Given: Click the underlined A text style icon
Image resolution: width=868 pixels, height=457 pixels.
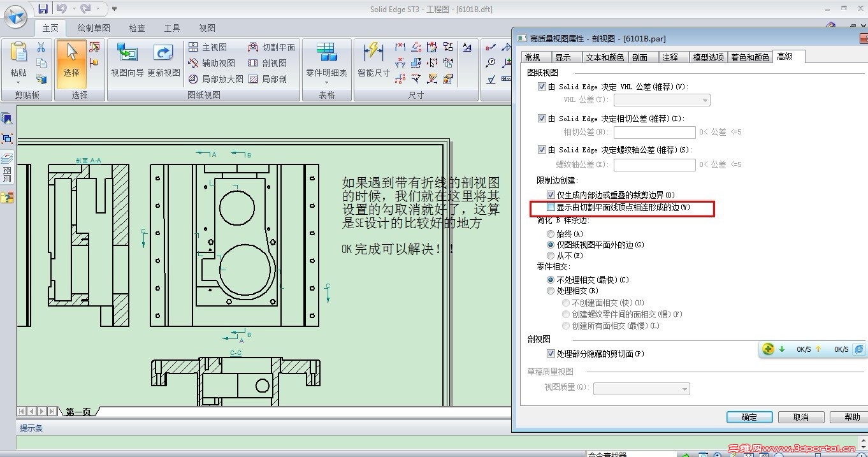Looking at the screenshot, I should point(467,47).
